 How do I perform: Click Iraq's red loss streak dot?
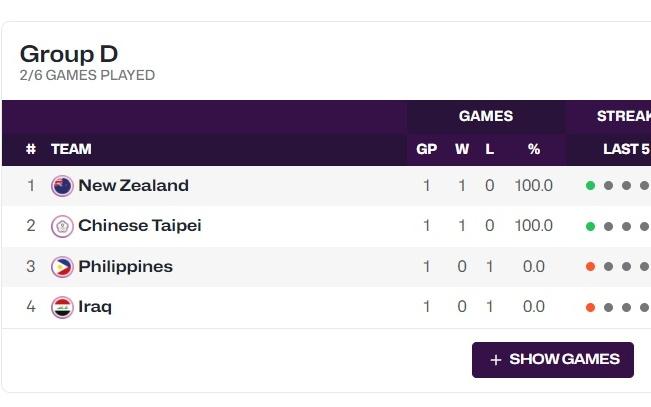point(590,307)
